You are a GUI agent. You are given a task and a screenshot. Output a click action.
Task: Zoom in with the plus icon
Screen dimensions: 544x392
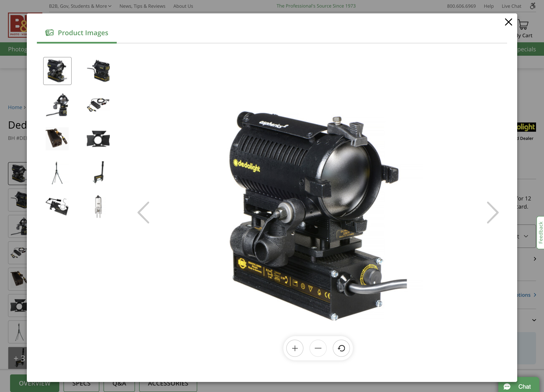295,348
